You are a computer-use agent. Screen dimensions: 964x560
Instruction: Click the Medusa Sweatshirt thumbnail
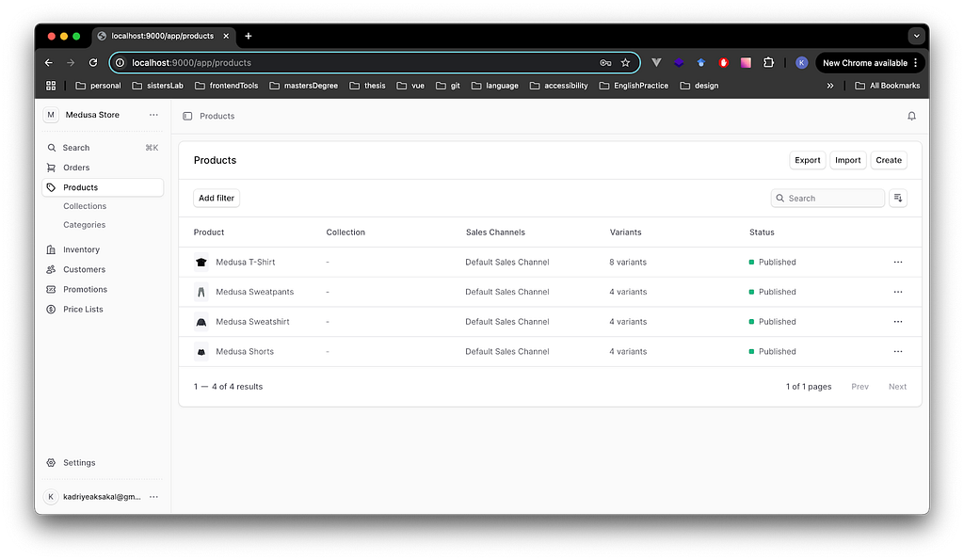pos(201,322)
